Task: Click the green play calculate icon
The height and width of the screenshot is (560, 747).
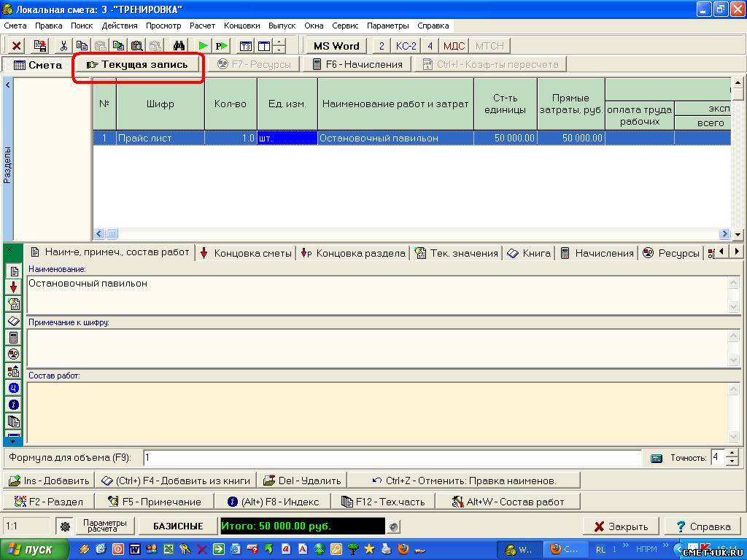Action: coord(204,46)
